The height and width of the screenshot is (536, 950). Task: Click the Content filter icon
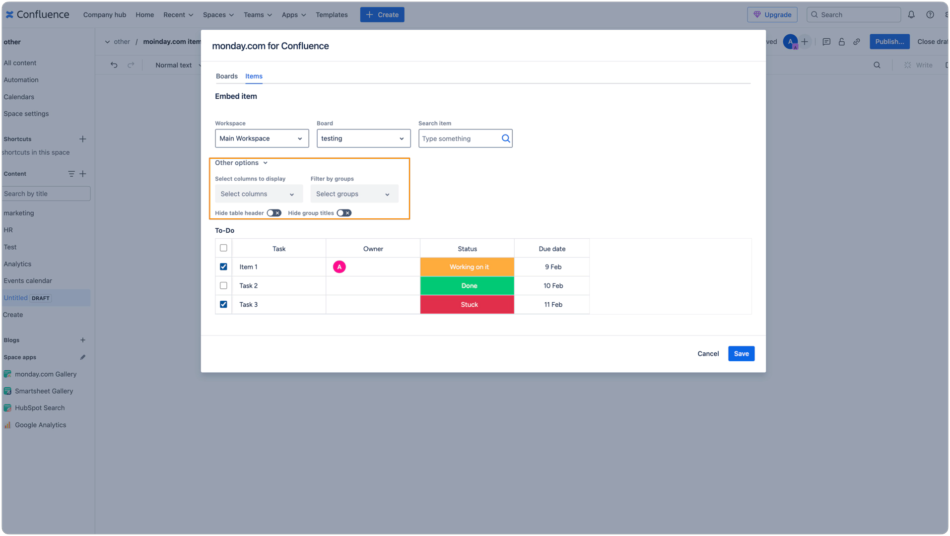[71, 174]
